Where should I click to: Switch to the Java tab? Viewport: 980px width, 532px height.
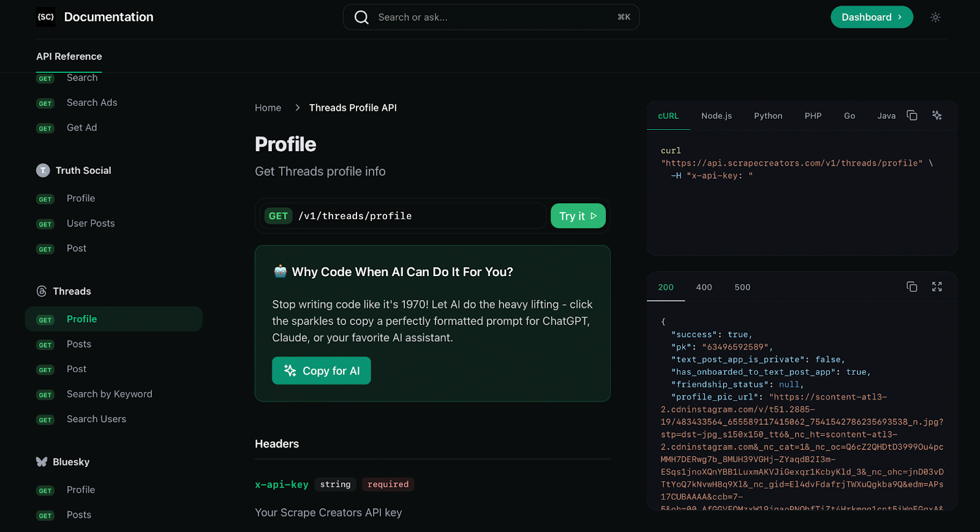click(886, 116)
